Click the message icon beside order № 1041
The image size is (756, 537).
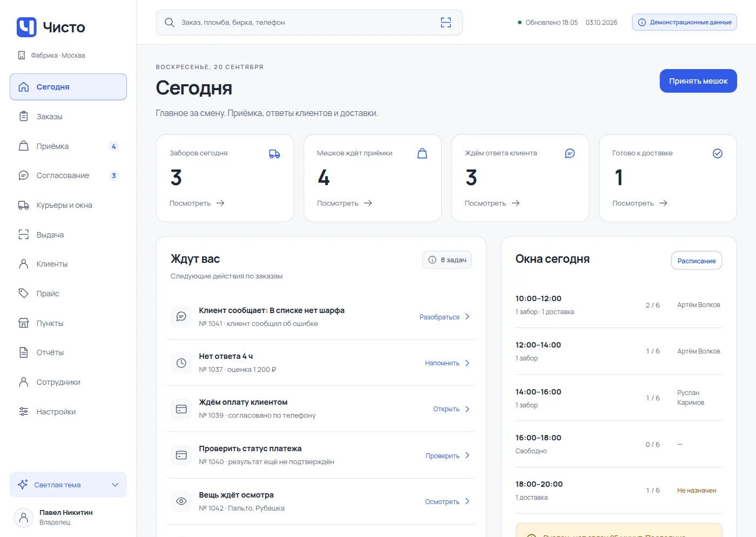(x=181, y=316)
